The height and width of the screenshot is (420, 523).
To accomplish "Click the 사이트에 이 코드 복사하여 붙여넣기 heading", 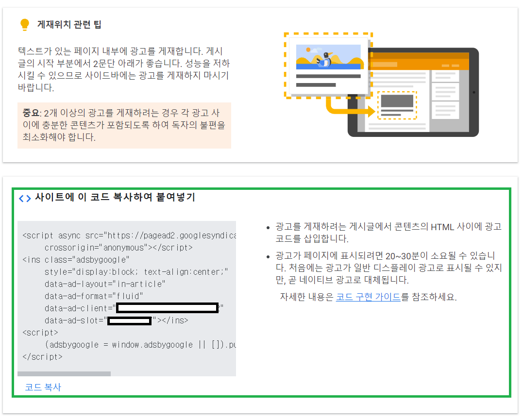I will (x=115, y=198).
